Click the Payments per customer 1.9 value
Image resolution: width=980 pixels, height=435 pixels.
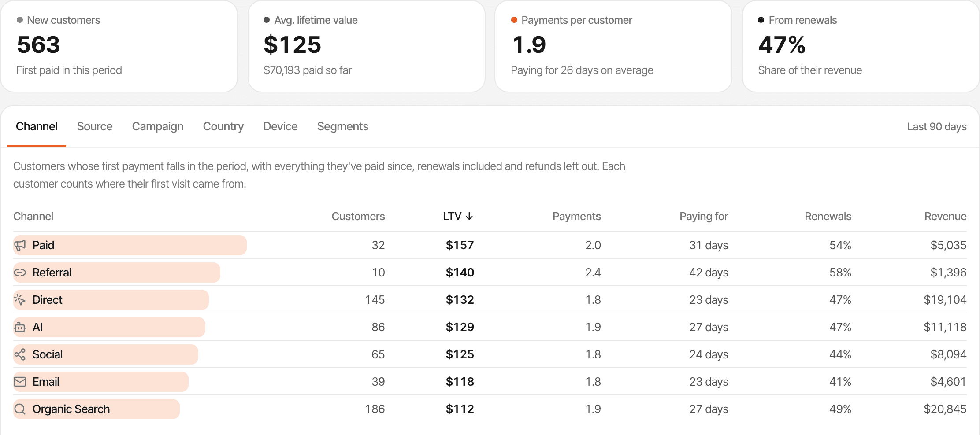pyautogui.click(x=529, y=45)
